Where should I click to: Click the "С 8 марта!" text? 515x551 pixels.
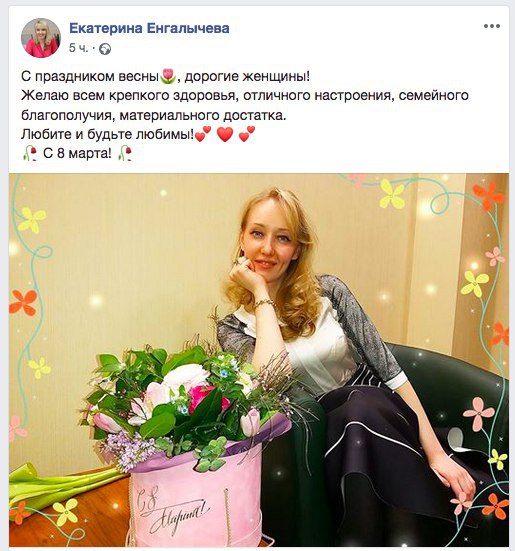77,154
